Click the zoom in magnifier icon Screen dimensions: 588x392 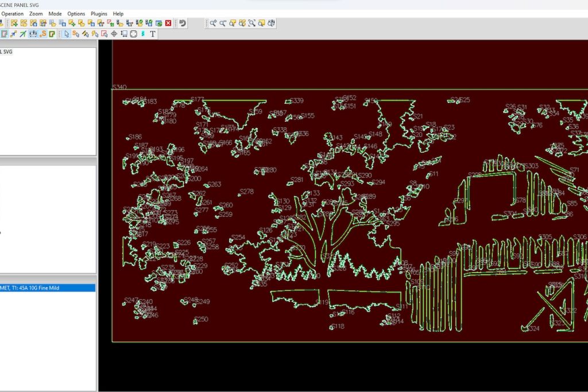click(212, 23)
